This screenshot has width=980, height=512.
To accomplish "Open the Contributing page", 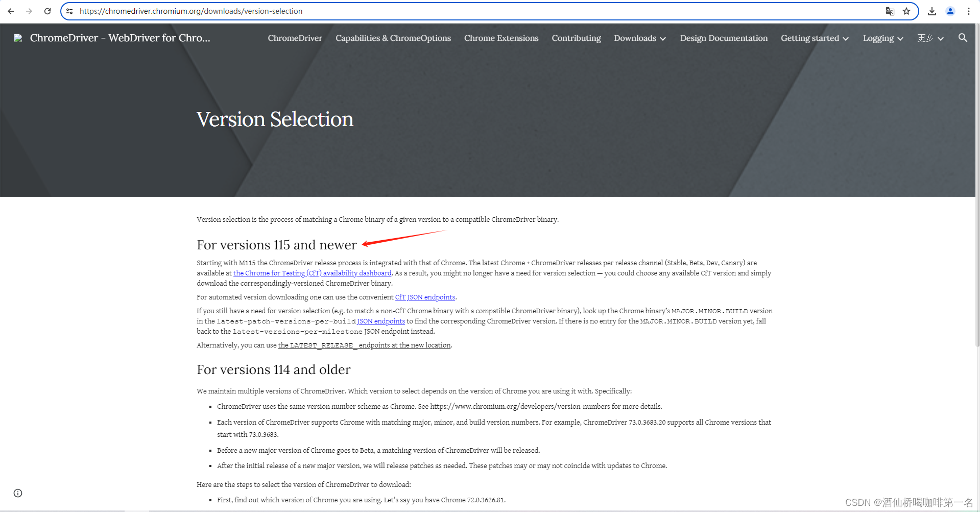I will pyautogui.click(x=576, y=38).
